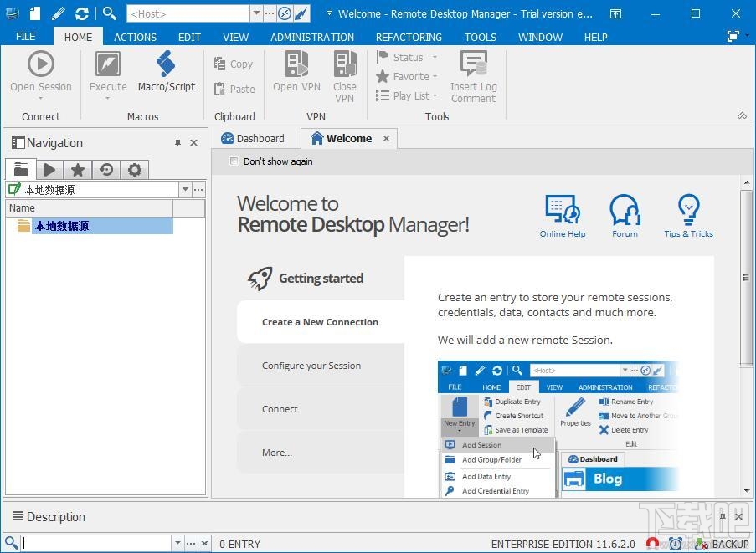
Task: Expand the data source dropdown
Action: click(x=184, y=190)
